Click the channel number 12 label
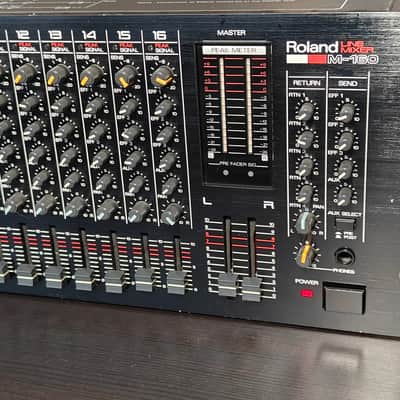Image resolution: width=400 pixels, height=400 pixels. click(x=22, y=34)
